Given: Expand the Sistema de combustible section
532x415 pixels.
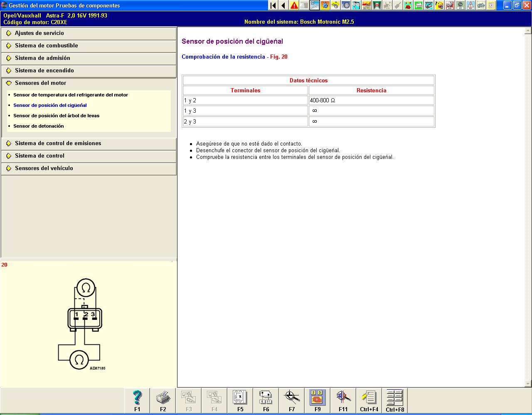Looking at the screenshot, I should tap(46, 46).
